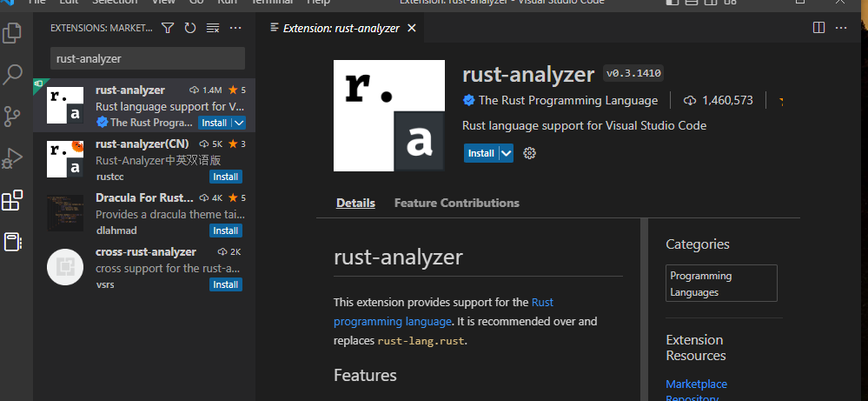Open the Search view in activity bar
Viewport: 868px width, 401px height.
tap(12, 75)
